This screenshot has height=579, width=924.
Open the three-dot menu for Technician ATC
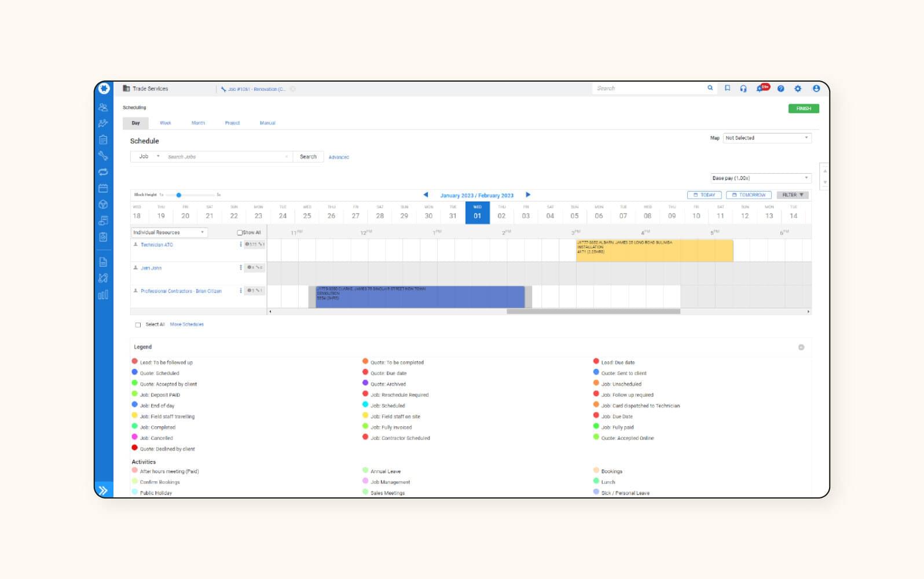pyautogui.click(x=241, y=244)
